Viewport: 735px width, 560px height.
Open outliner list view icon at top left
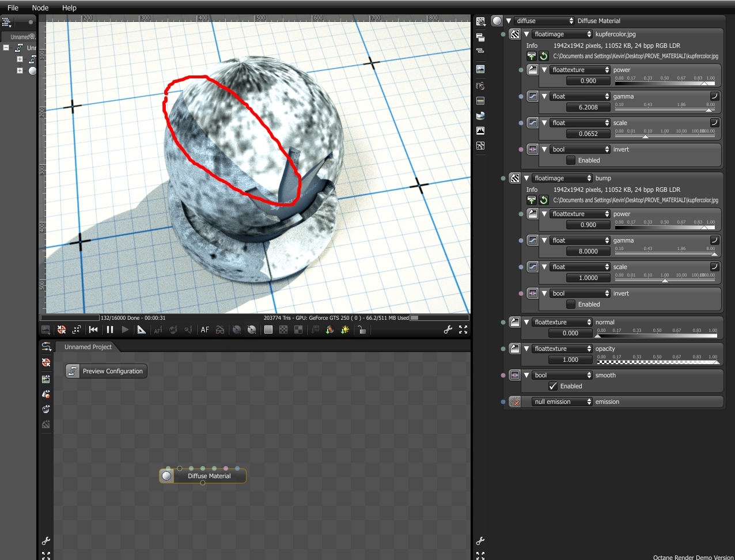pos(6,22)
